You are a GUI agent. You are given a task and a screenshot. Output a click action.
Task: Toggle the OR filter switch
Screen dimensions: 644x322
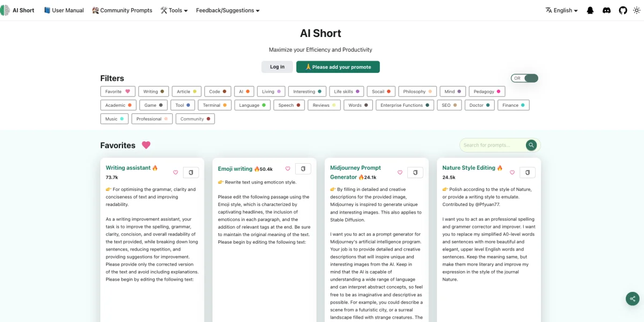click(x=524, y=78)
